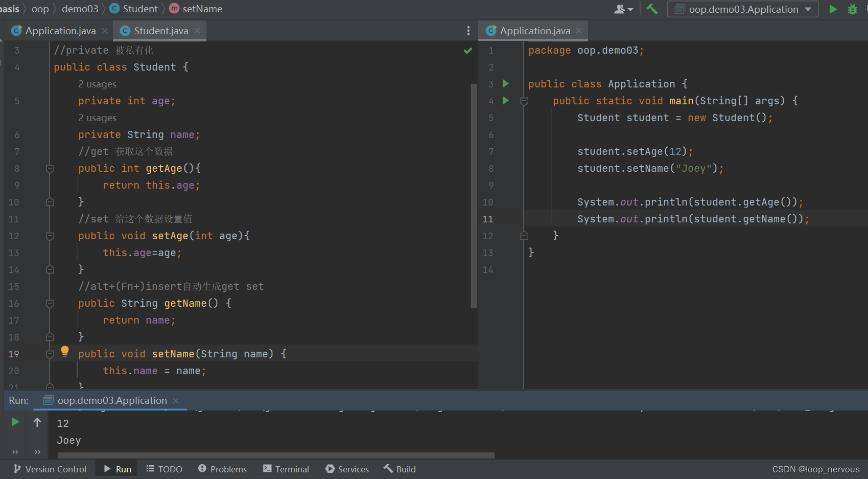Close the oop.demo03.Application run tab

click(x=176, y=400)
